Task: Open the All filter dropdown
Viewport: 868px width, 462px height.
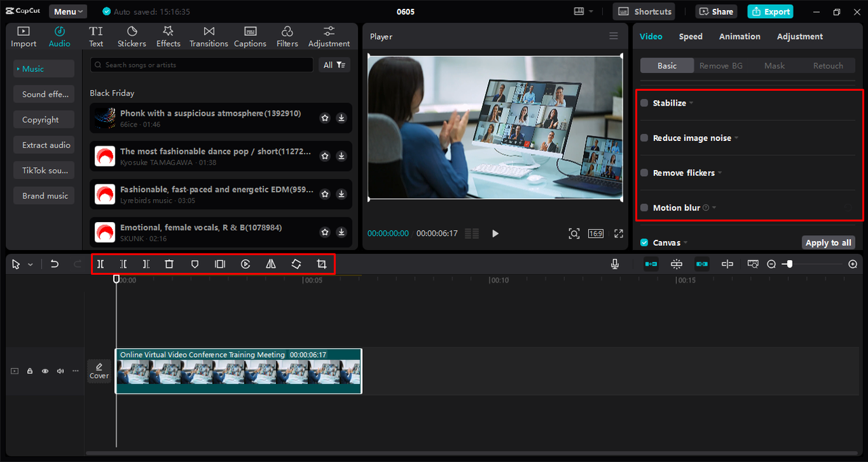Action: 335,65
